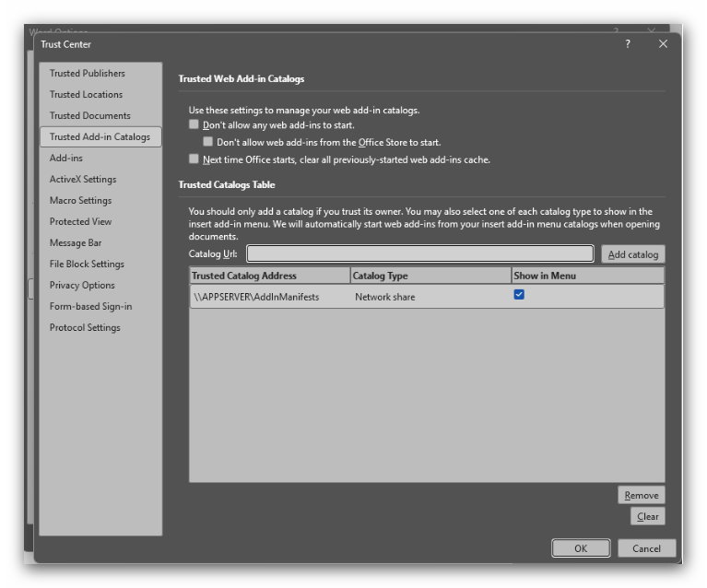Remove the selected catalog
The width and height of the screenshot is (707, 588).
[x=642, y=495]
